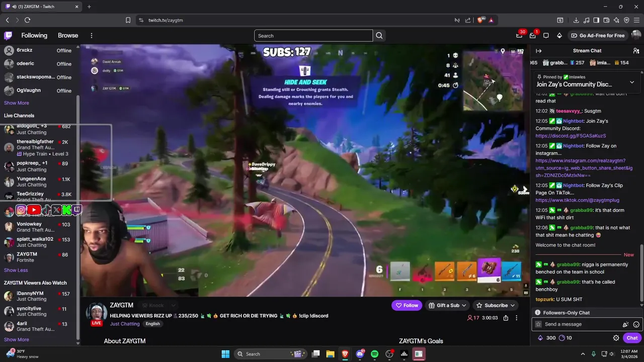Screen dimensions: 644x362
Task: Open a new browser tab
Action: tap(89, 7)
